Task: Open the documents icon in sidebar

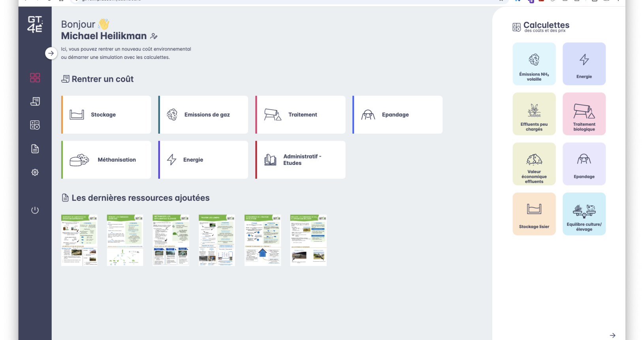Action: tap(35, 149)
